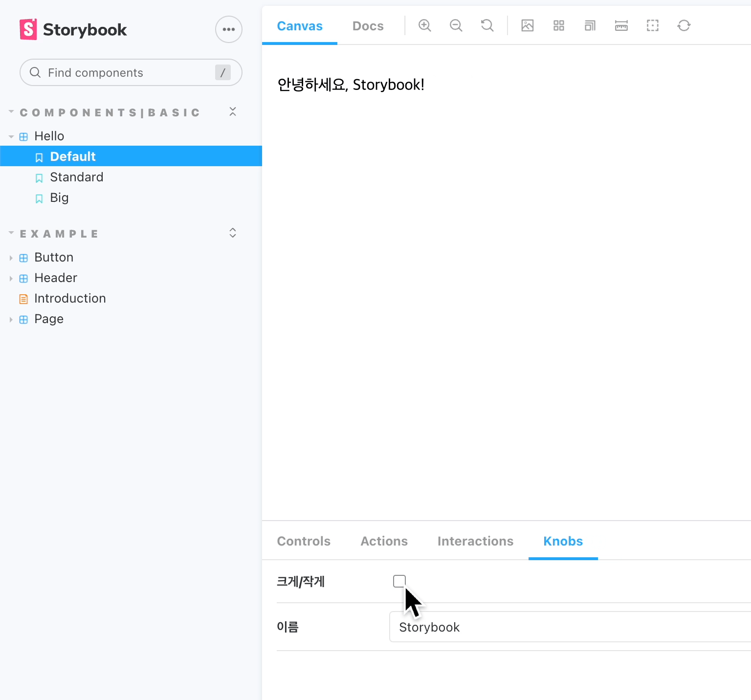
Task: Open the Controls panel tab
Action: [x=304, y=541]
